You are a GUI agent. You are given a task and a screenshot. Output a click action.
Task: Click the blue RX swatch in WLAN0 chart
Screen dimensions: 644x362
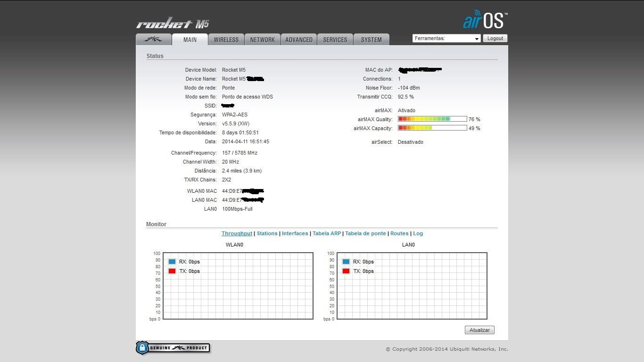[x=172, y=262]
